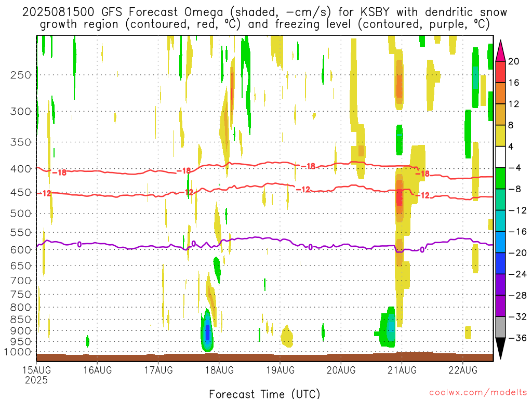Click the red color scale segment between 16 and 20
This screenshot has height=399, width=532.
pyautogui.click(x=500, y=72)
